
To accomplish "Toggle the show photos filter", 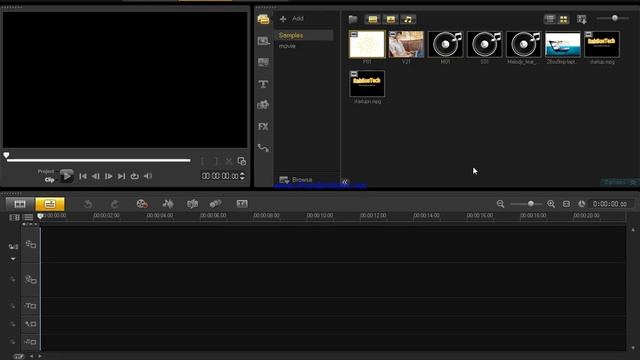I will [391, 19].
